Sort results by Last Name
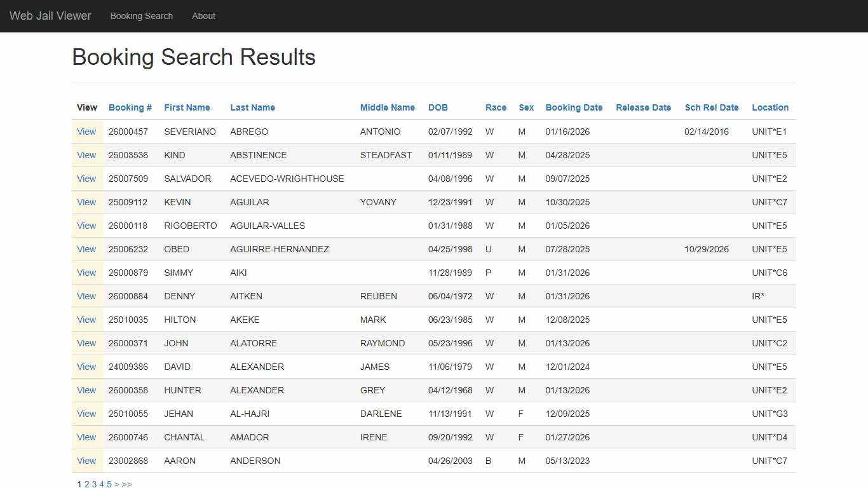Viewport: 868px width, 488px height. pyautogui.click(x=252, y=107)
